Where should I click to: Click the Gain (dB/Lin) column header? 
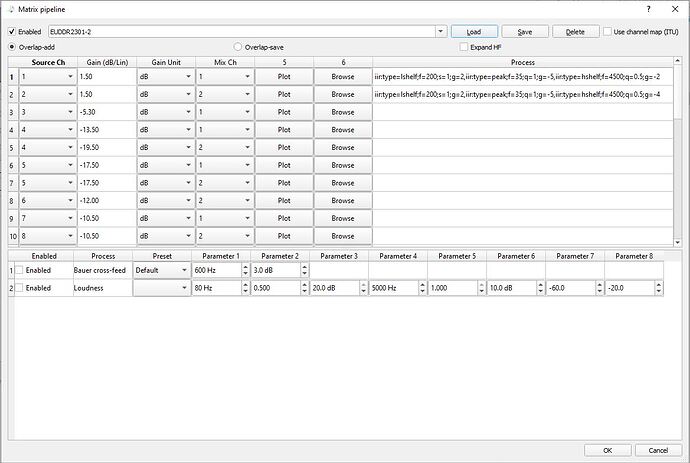pos(107,62)
